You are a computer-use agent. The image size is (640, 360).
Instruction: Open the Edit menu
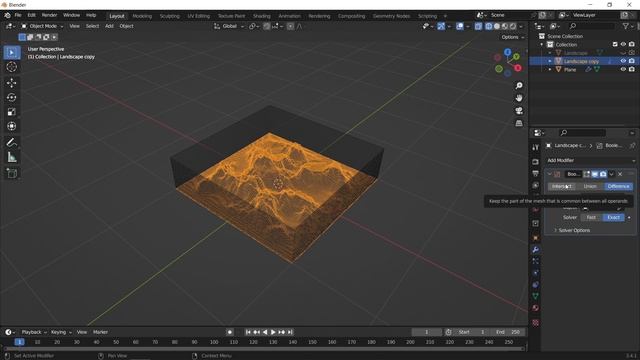[31, 16]
